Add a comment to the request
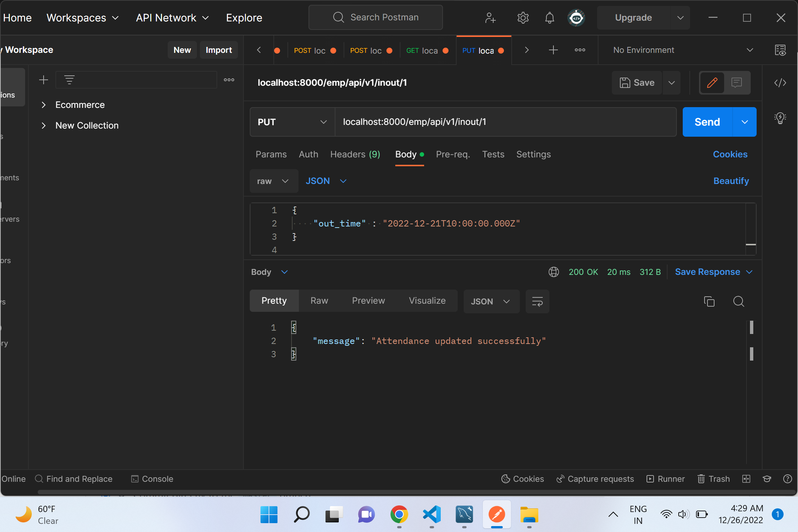798x532 pixels. pyautogui.click(x=737, y=83)
